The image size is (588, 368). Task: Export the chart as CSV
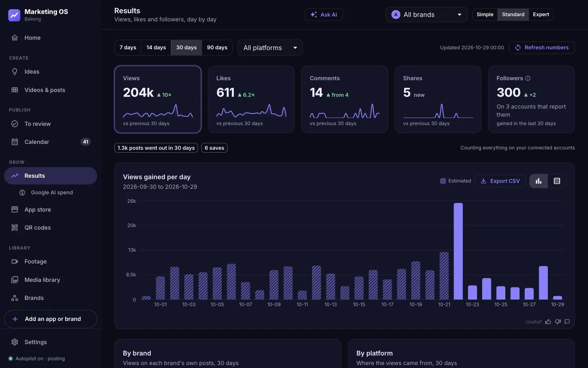500,181
